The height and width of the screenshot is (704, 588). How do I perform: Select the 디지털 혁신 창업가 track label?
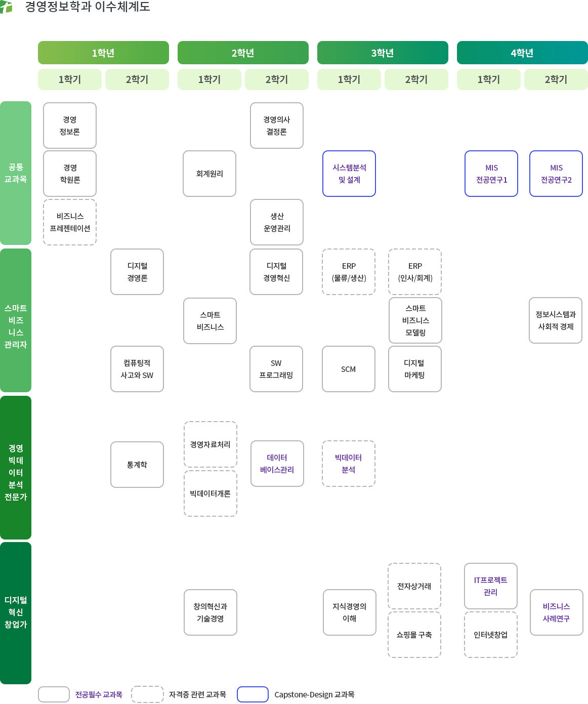[16, 613]
